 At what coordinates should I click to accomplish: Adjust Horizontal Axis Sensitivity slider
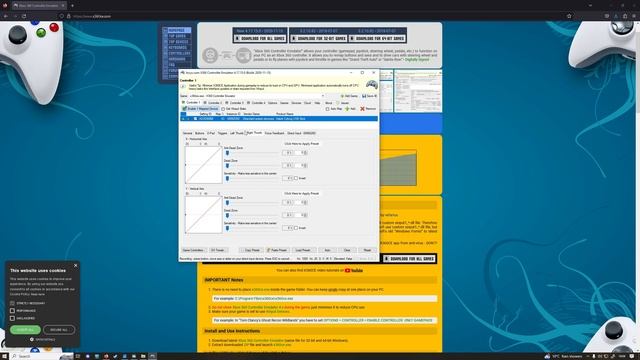click(227, 178)
